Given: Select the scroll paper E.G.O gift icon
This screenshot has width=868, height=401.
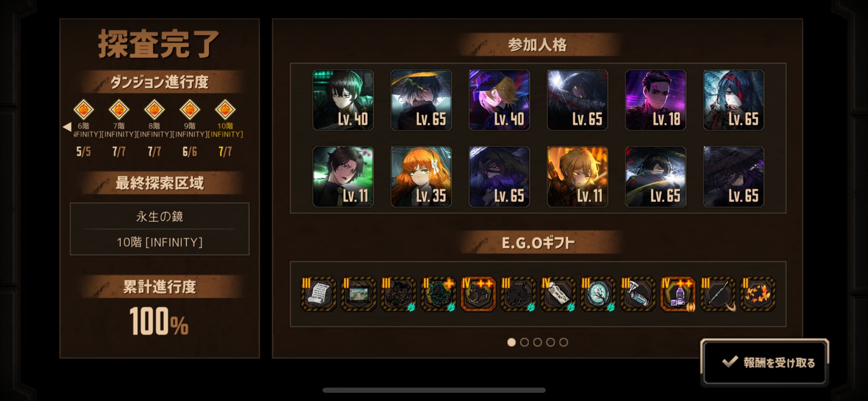Looking at the screenshot, I should click(319, 294).
